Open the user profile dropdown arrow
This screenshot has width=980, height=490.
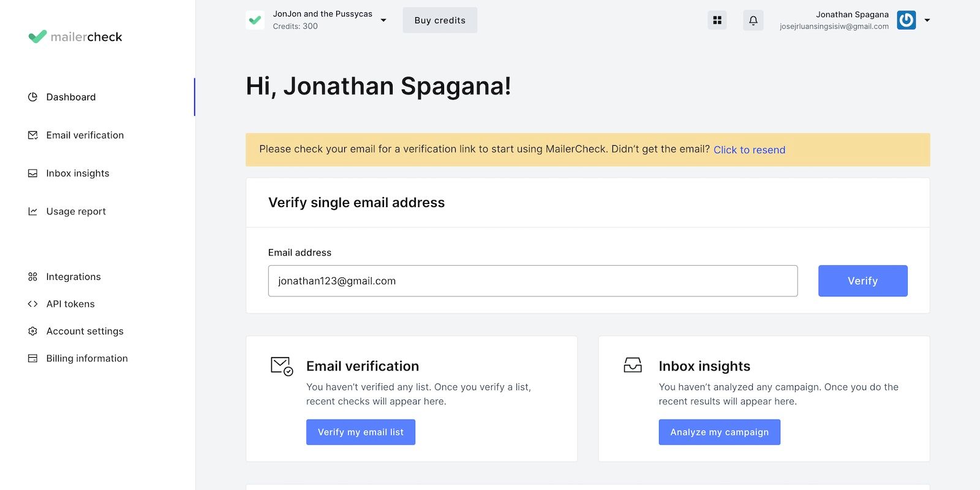click(927, 20)
